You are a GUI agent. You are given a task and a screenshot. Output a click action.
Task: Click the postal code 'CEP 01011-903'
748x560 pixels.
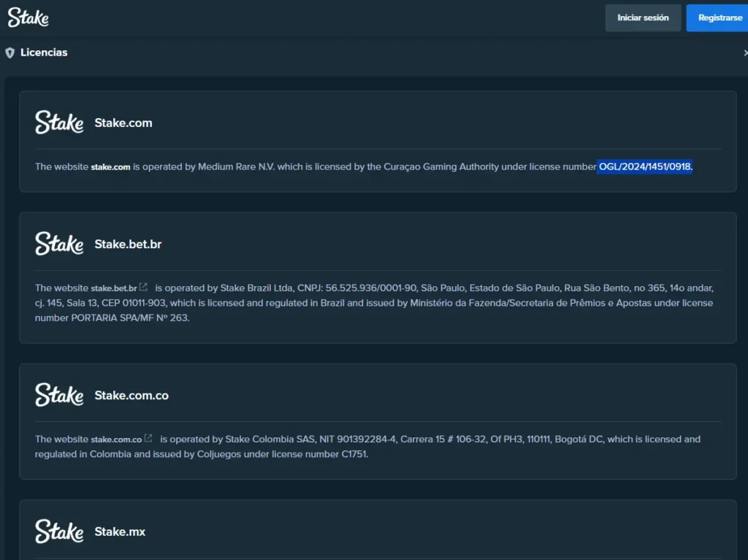click(x=134, y=303)
